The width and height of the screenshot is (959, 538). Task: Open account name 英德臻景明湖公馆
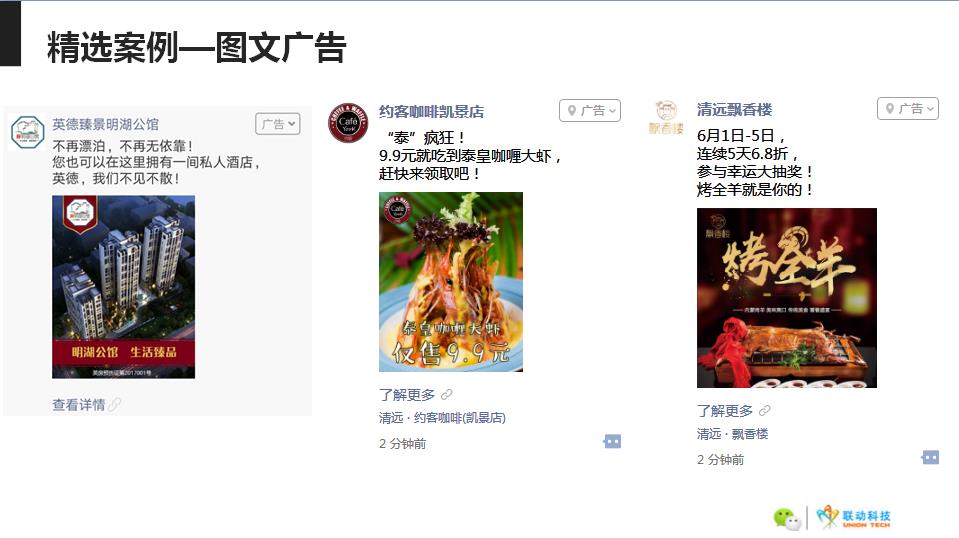[x=105, y=125]
